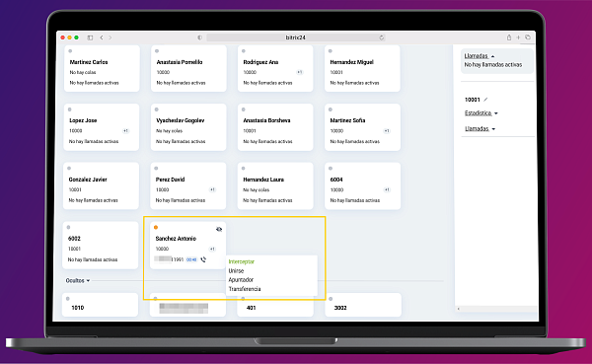592x364 pixels.
Task: Click the browser share icon
Action: coord(509,37)
